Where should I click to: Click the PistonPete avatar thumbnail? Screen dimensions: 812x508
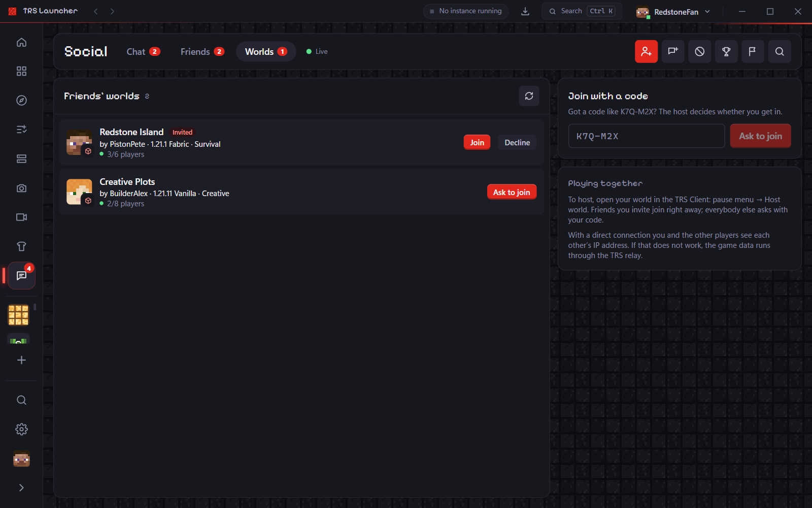[79, 142]
